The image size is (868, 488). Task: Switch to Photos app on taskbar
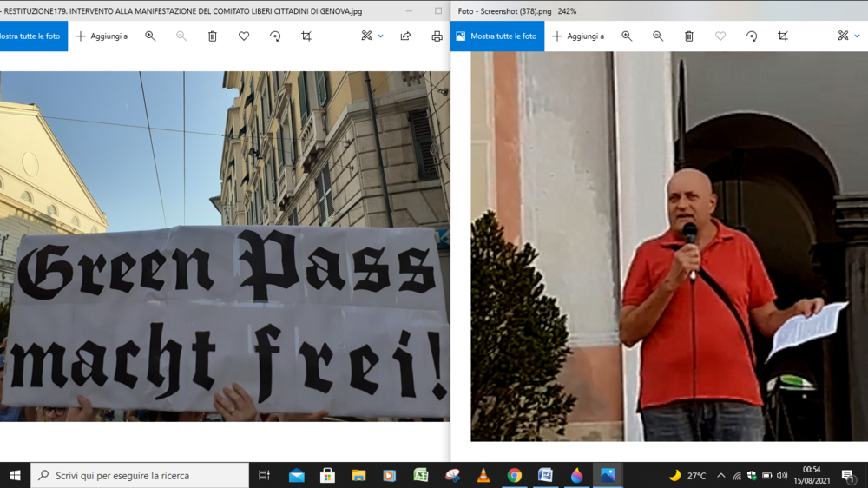[x=608, y=475]
